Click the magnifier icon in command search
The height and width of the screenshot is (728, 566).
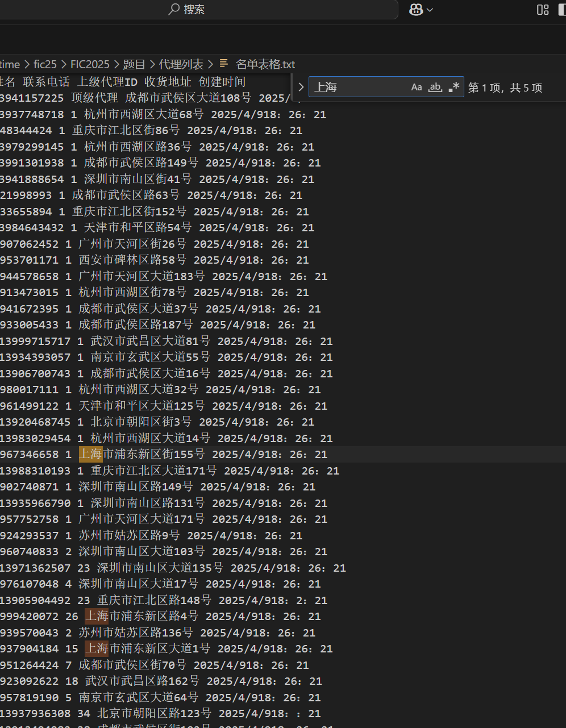(174, 10)
